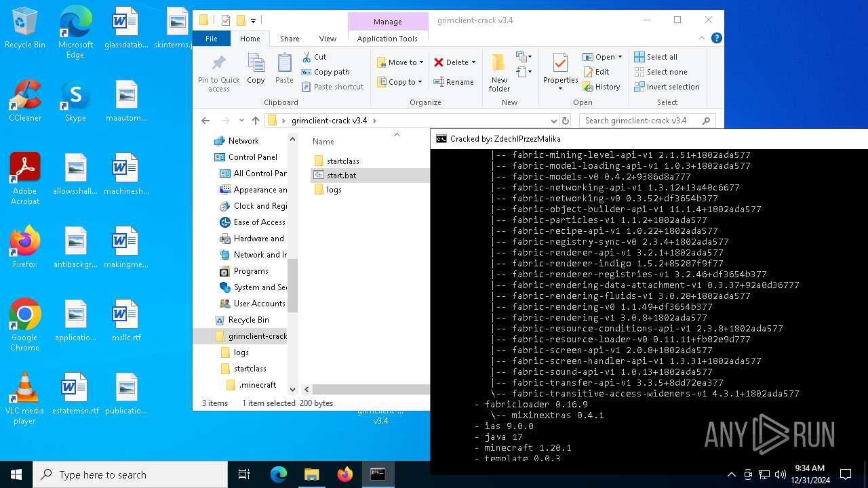Screen dimensions: 868x488
Task: Open Firefox from the taskbar
Action: click(345, 474)
